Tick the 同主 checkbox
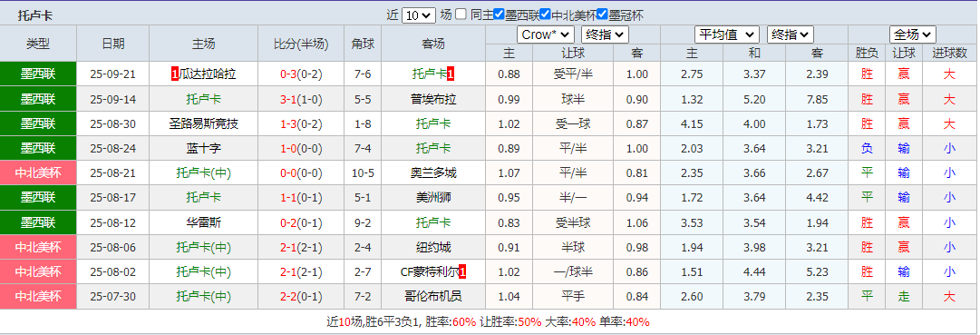This screenshot has width=980, height=335. click(x=461, y=15)
